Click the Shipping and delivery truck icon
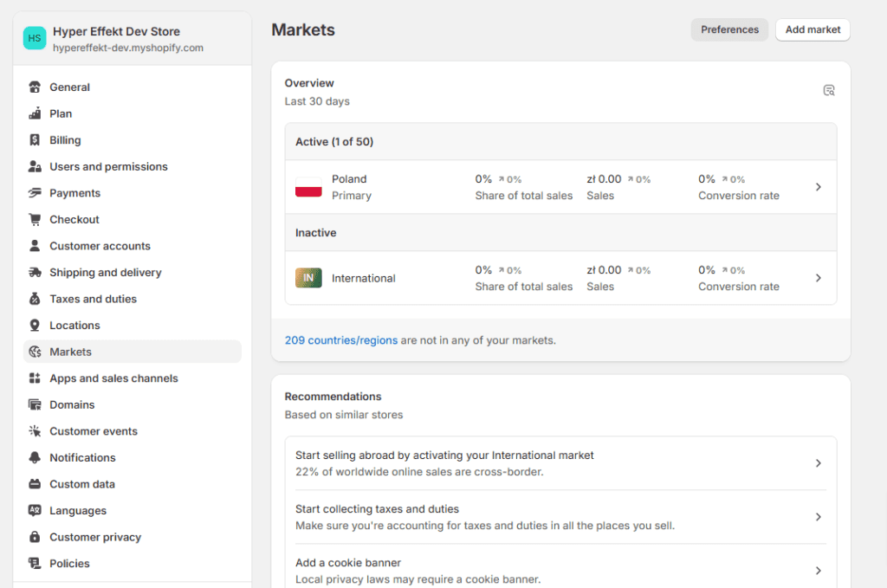This screenshot has height=588, width=887. [35, 273]
